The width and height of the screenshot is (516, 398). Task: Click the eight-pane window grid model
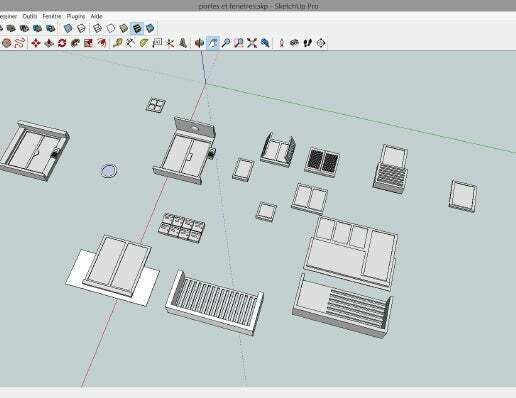tap(182, 228)
